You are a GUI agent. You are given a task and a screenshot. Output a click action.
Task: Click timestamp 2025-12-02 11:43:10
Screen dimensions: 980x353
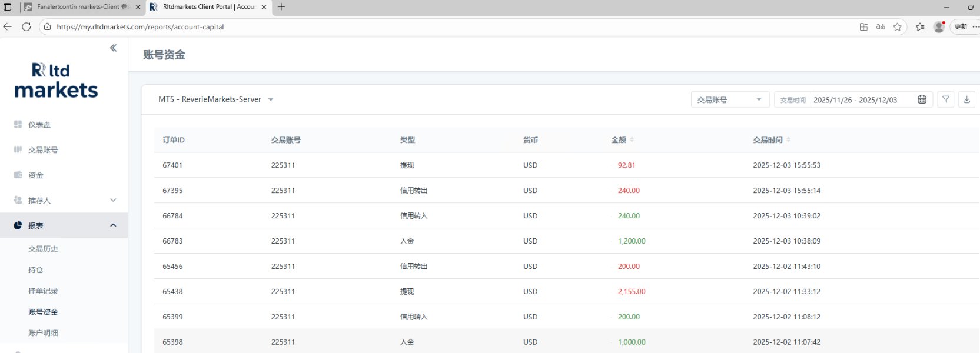tap(786, 267)
